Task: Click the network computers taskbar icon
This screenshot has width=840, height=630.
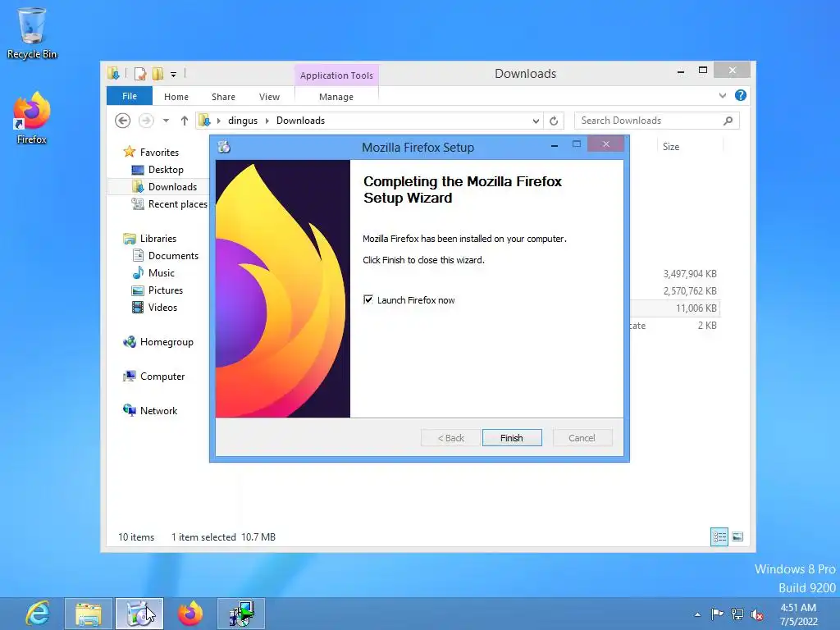Action: pos(241,614)
